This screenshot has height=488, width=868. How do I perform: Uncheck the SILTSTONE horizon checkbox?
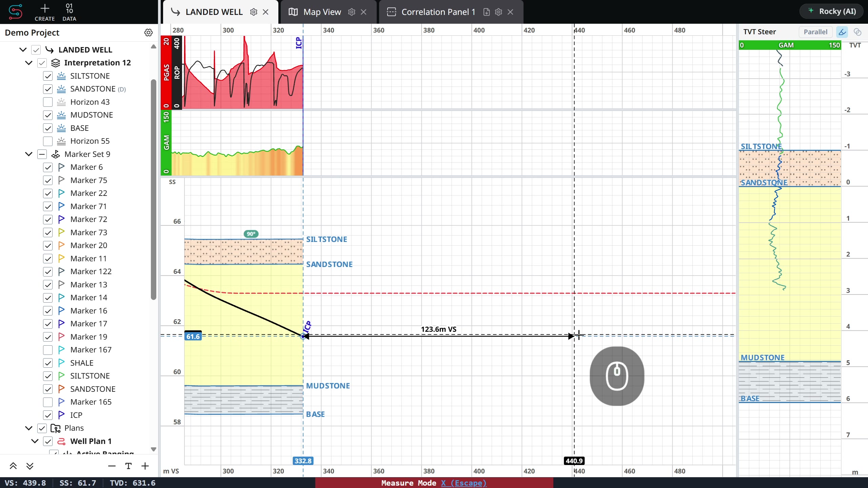(x=48, y=76)
